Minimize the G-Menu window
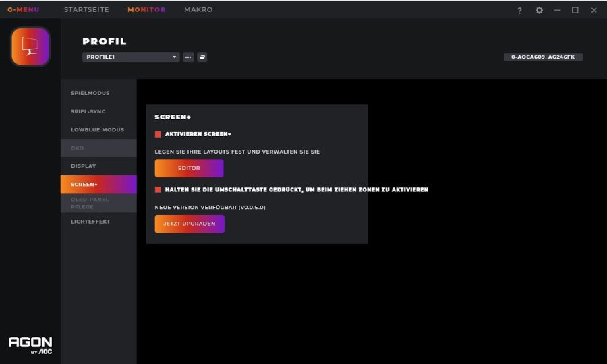 [x=557, y=10]
